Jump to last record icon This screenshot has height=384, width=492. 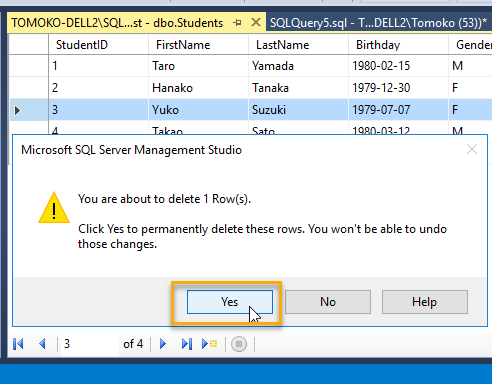[x=187, y=344]
